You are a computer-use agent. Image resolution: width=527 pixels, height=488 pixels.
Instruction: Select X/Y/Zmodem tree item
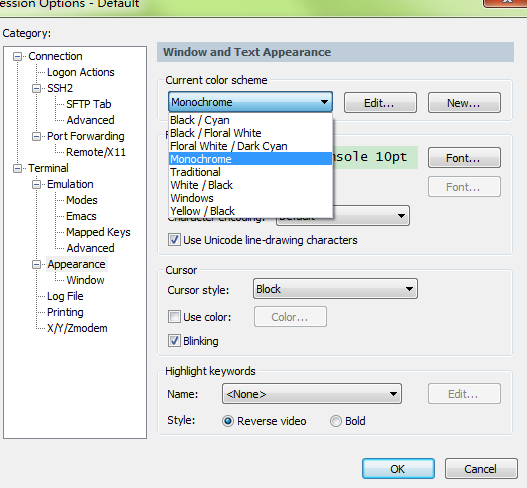point(77,328)
